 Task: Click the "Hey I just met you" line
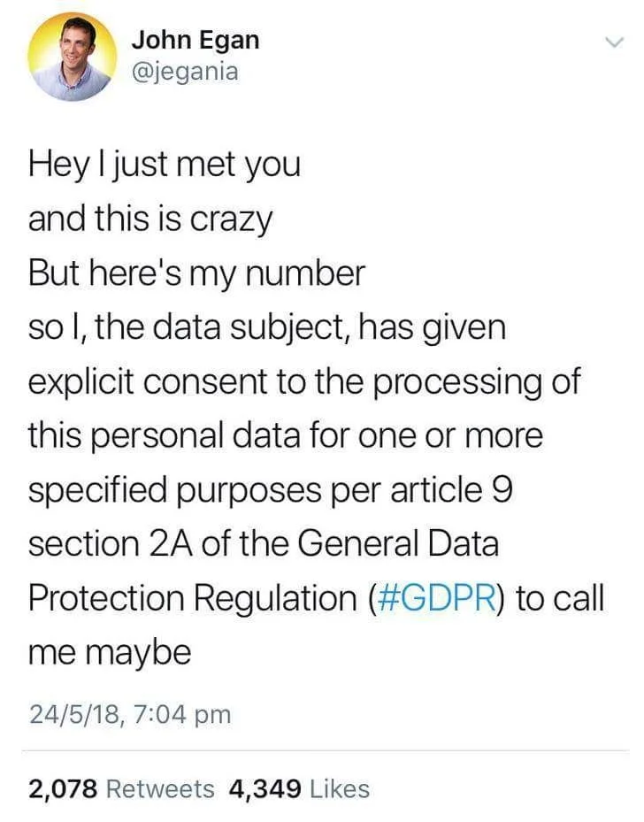tap(165, 165)
